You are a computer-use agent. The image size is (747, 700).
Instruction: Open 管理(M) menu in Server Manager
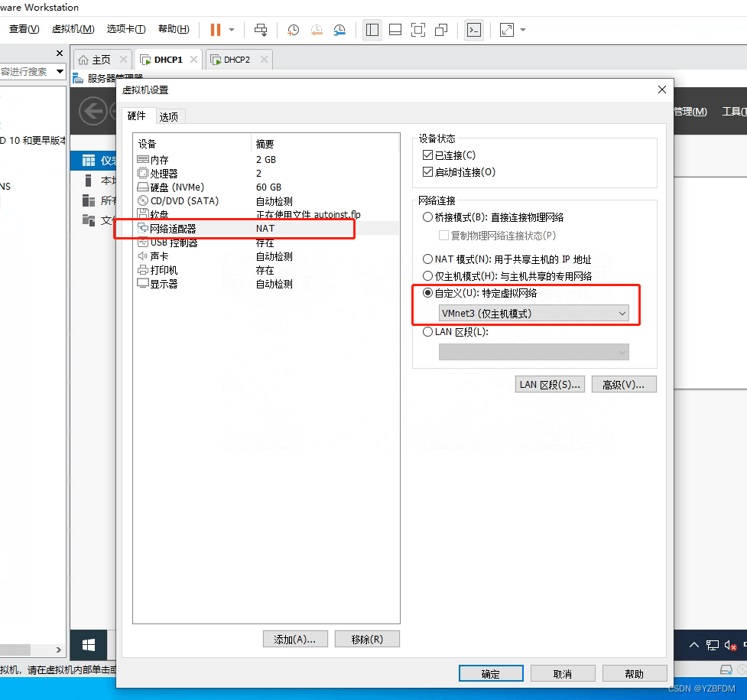[690, 111]
